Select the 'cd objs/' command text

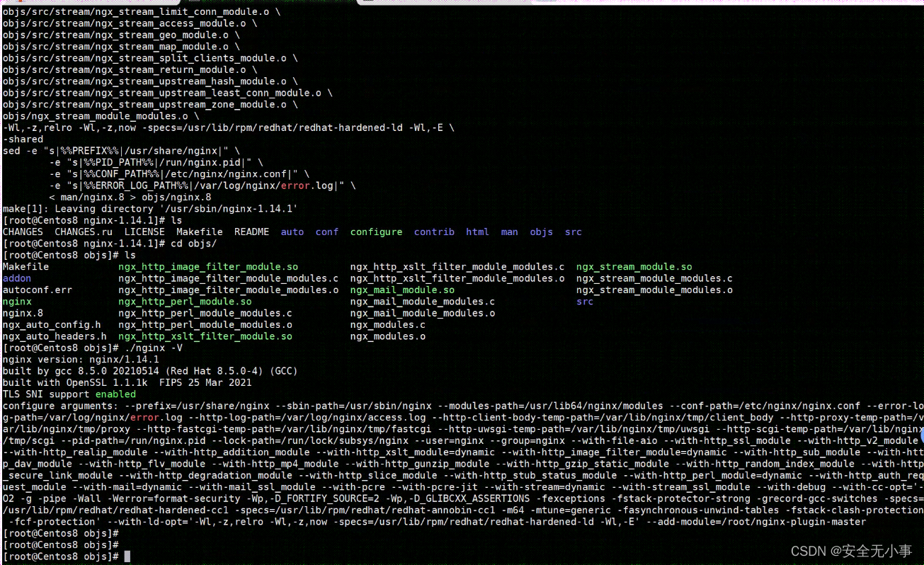tap(194, 244)
